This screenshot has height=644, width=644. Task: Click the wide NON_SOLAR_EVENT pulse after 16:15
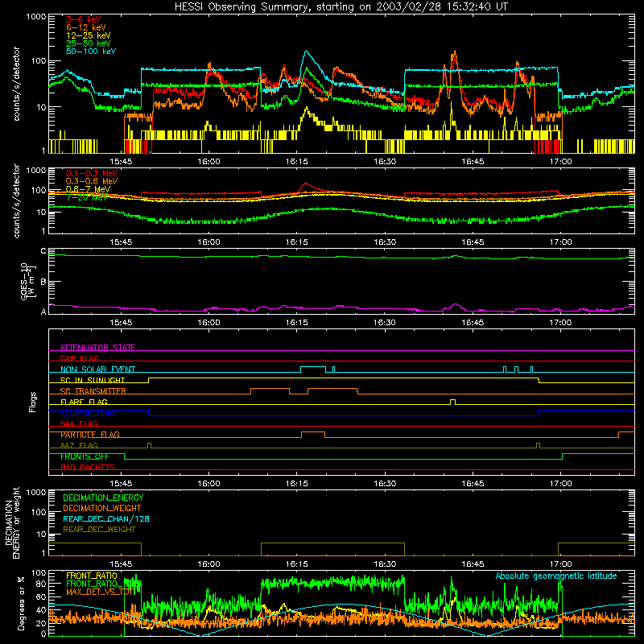click(x=313, y=369)
